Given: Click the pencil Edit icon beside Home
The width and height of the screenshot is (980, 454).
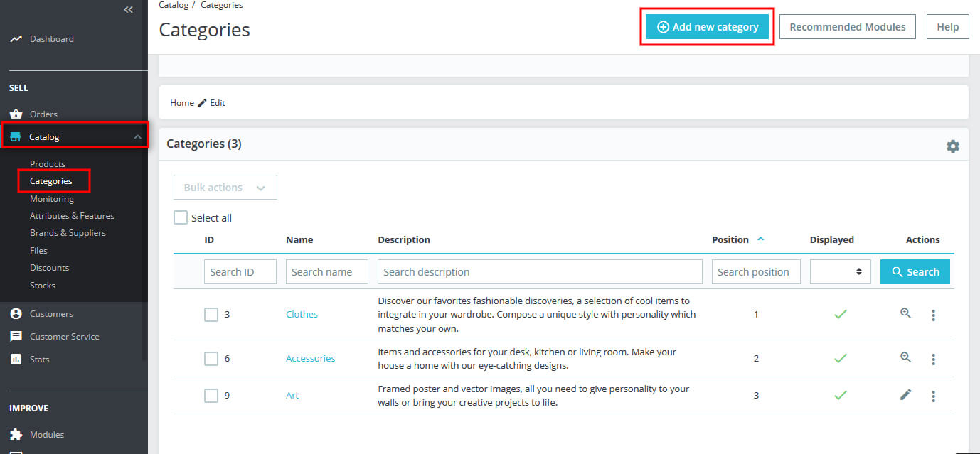Looking at the screenshot, I should tap(203, 103).
